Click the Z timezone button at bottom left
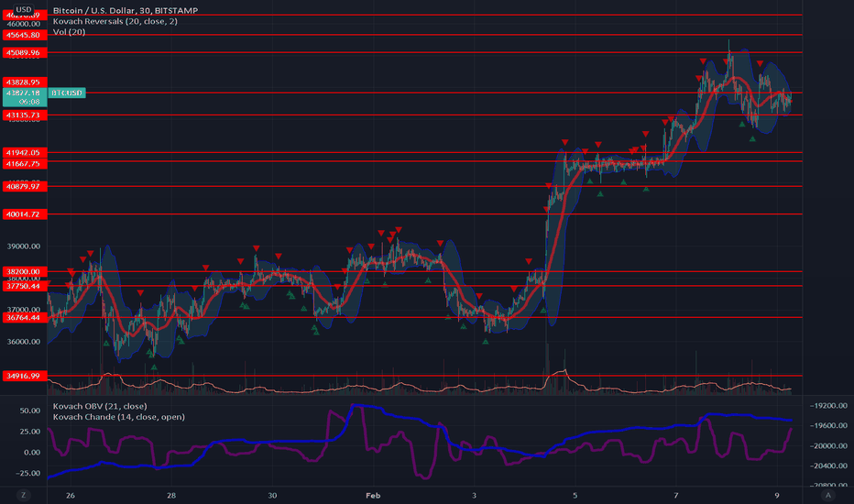The width and height of the screenshot is (854, 504). point(23,495)
